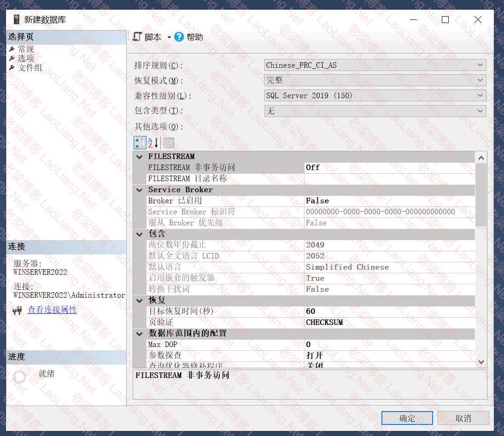Click the property pages icon
This screenshot has height=436, width=504.
click(168, 143)
